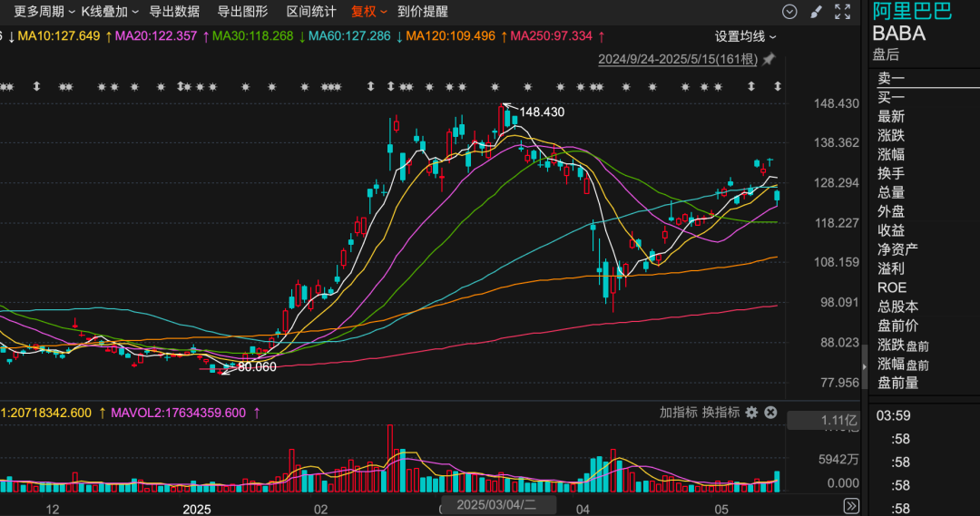This screenshot has width=980, height=516.
Task: Click the rightmost up-down arrow event marker
Action: 778,86
